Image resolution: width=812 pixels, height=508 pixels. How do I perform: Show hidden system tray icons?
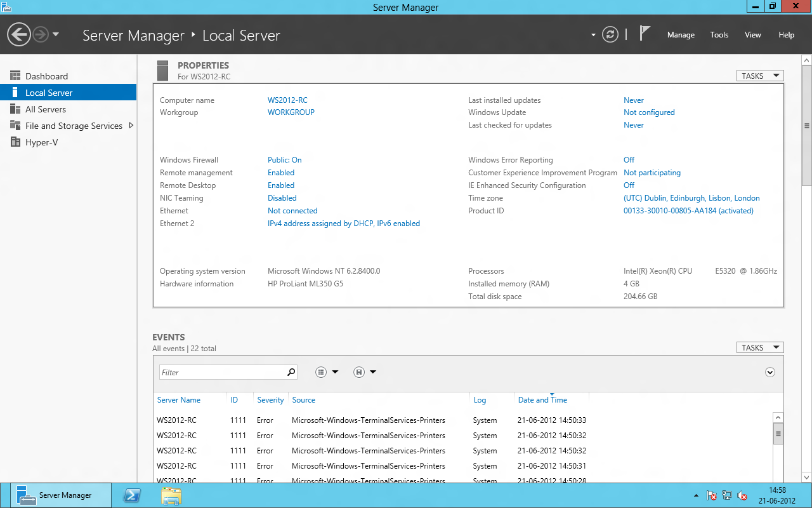click(x=697, y=495)
